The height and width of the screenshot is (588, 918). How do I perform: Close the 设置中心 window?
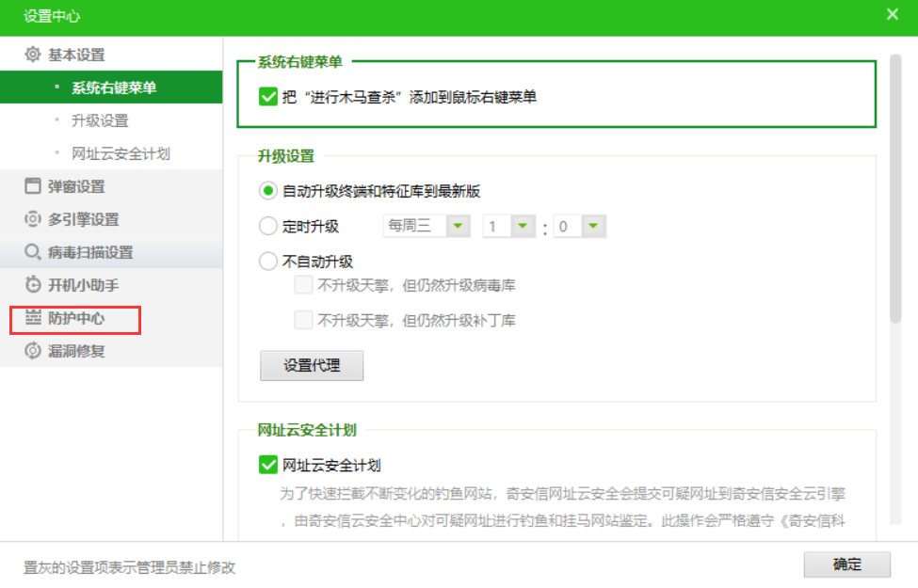point(893,14)
